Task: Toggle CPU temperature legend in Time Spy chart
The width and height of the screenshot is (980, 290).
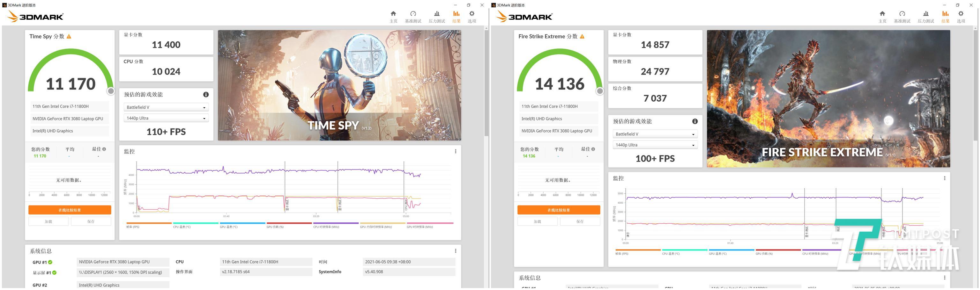Action: pos(182,227)
